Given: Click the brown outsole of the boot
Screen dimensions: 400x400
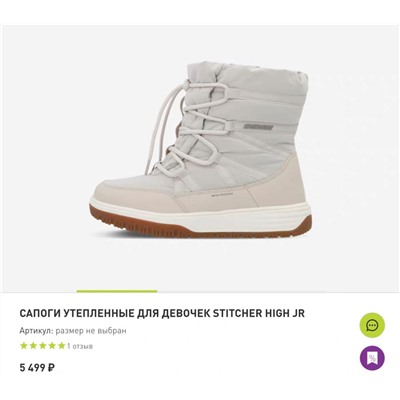Looking at the screenshot, I should click(200, 227).
